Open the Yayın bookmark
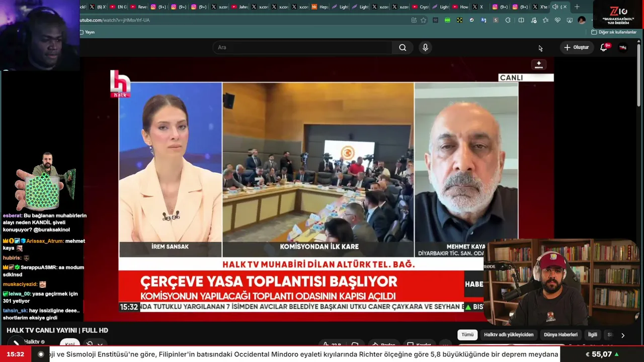Viewport: 644px width, 362px height. pyautogui.click(x=87, y=32)
